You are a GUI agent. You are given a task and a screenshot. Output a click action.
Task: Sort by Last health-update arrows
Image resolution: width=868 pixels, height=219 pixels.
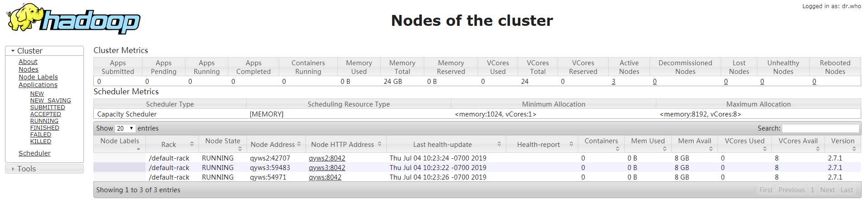tap(499, 144)
